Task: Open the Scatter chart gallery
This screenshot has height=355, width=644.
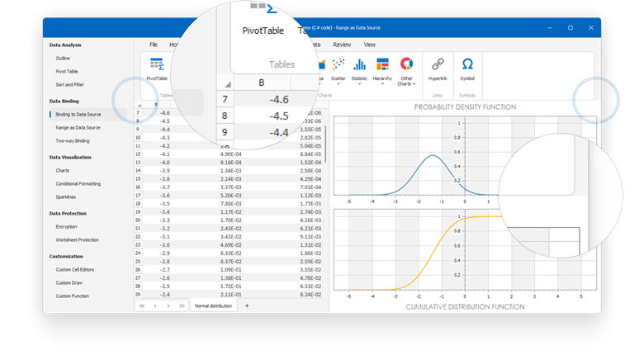Action: (338, 71)
